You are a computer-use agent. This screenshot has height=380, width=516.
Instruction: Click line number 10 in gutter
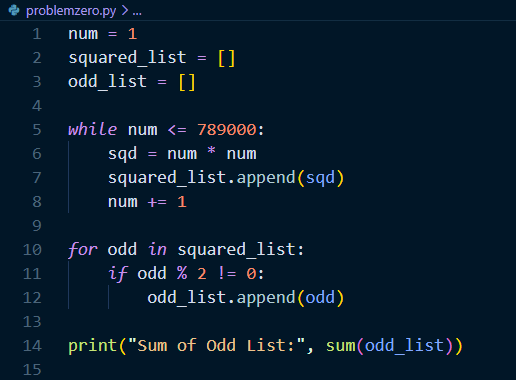point(32,250)
